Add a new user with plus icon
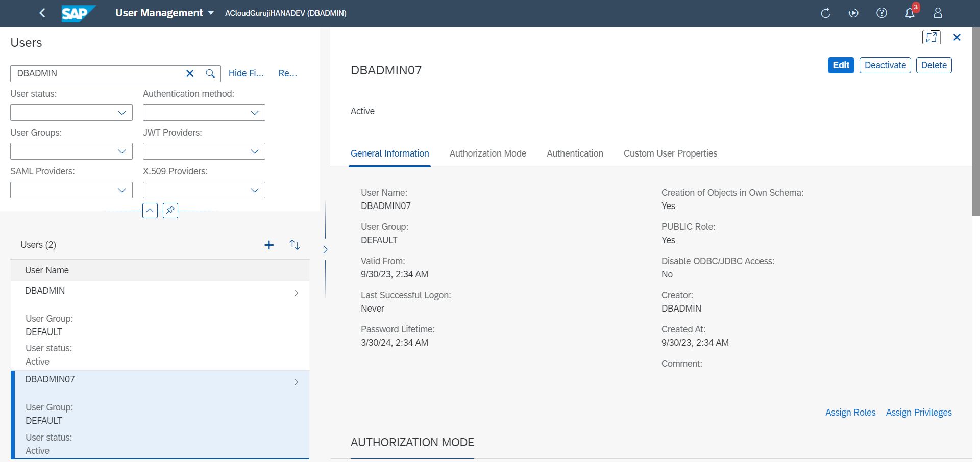Image resolution: width=980 pixels, height=462 pixels. click(269, 245)
